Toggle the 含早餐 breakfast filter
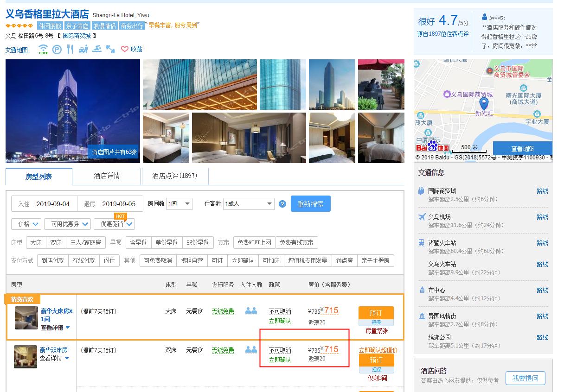Image resolution: width=564 pixels, height=392 pixels. click(x=138, y=242)
